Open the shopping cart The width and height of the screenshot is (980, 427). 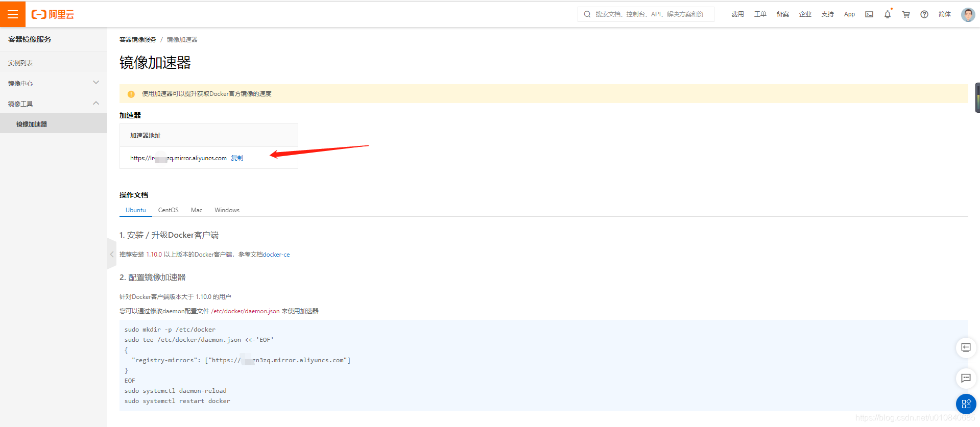[x=906, y=14]
